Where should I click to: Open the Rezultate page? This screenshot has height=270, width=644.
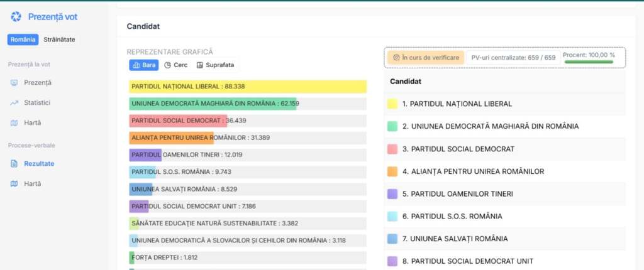point(38,164)
